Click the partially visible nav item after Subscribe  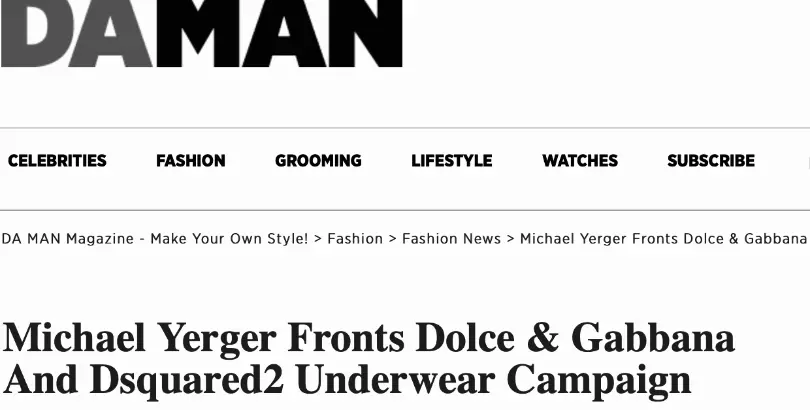(806, 161)
